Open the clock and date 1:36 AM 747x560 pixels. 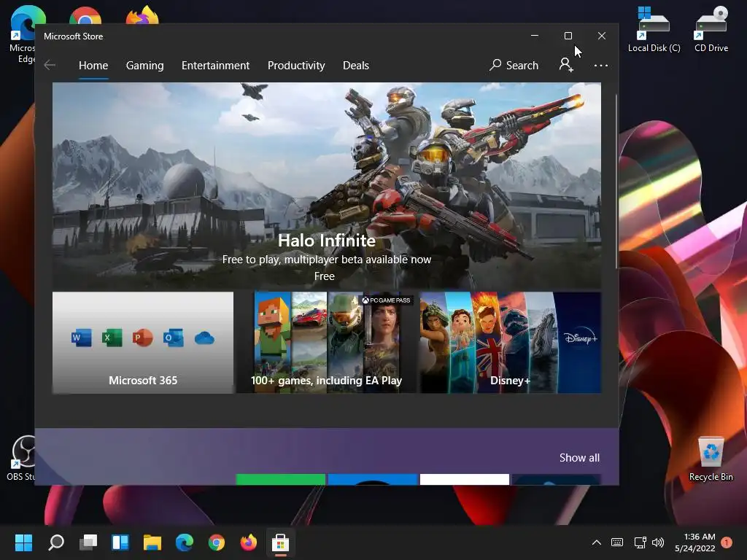click(x=695, y=542)
